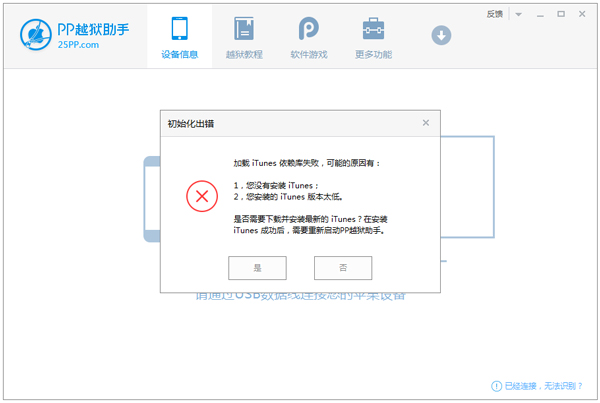Expand the title bar dropdown arrow menu
Image resolution: width=600 pixels, height=403 pixels.
518,15
